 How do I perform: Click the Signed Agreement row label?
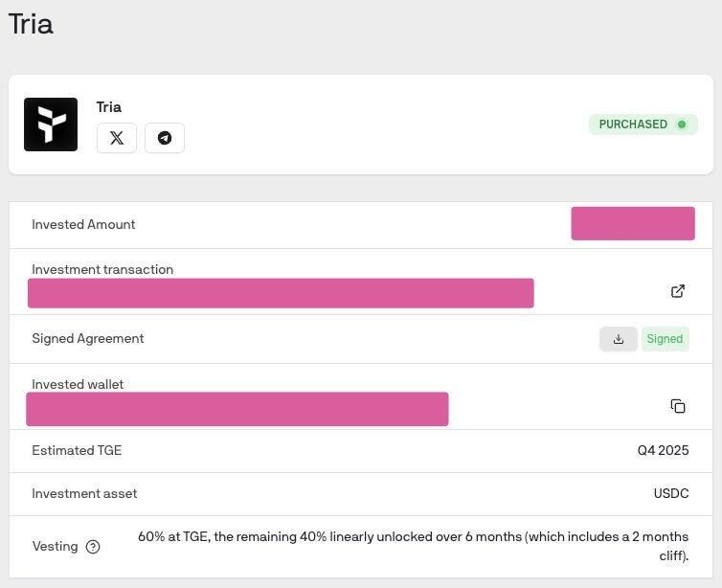(88, 338)
